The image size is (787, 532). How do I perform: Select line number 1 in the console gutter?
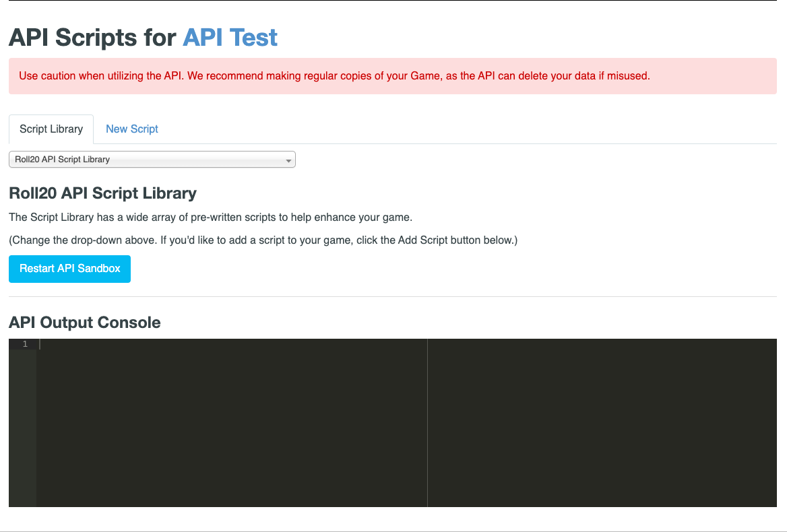24,344
